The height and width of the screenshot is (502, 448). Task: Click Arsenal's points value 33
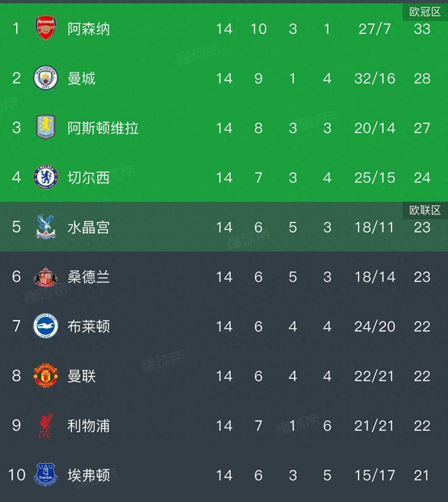tap(423, 28)
